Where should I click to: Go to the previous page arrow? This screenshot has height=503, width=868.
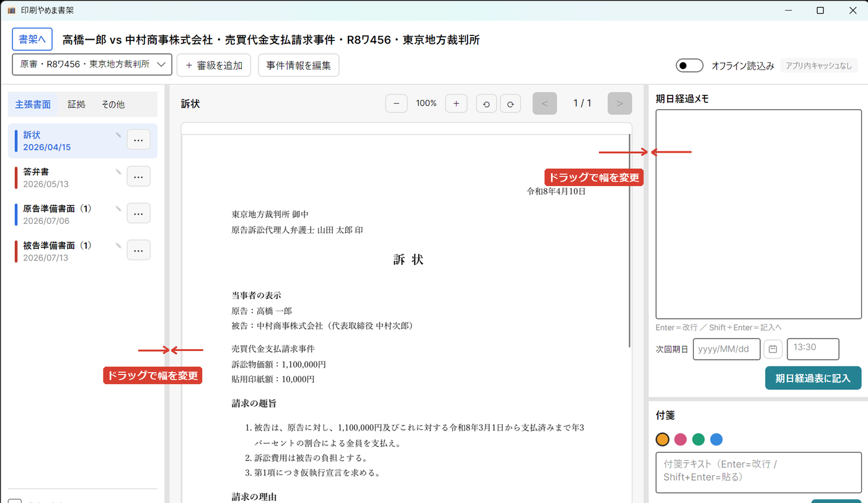(x=545, y=104)
